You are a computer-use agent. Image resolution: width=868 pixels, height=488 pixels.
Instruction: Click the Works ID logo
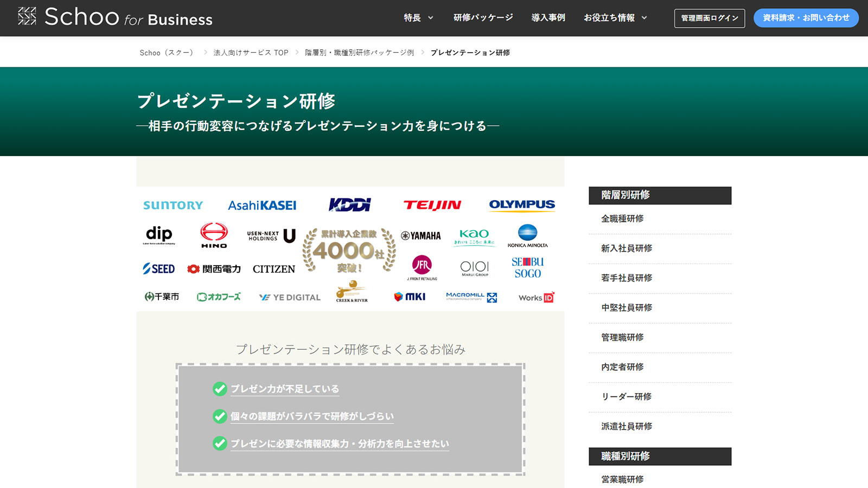pos(537,297)
